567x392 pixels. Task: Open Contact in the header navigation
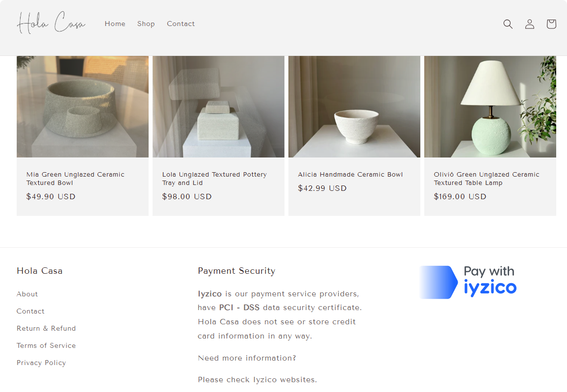tap(180, 24)
